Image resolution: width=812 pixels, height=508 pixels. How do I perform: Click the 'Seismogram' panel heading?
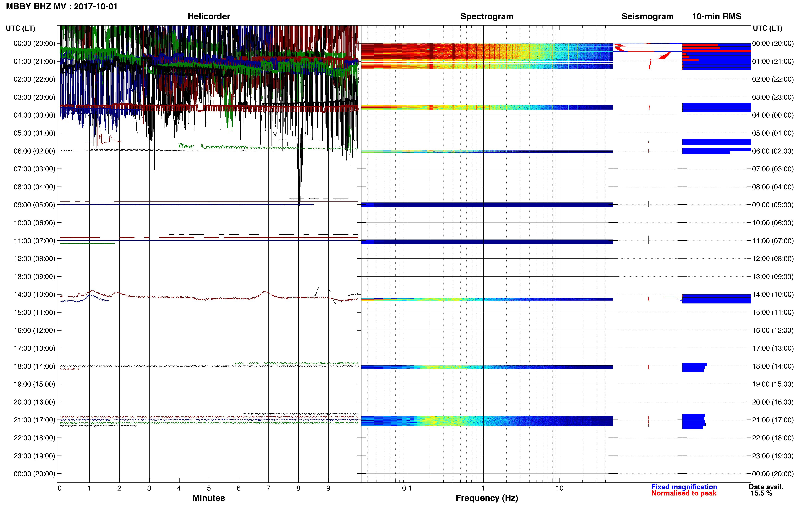pos(647,16)
